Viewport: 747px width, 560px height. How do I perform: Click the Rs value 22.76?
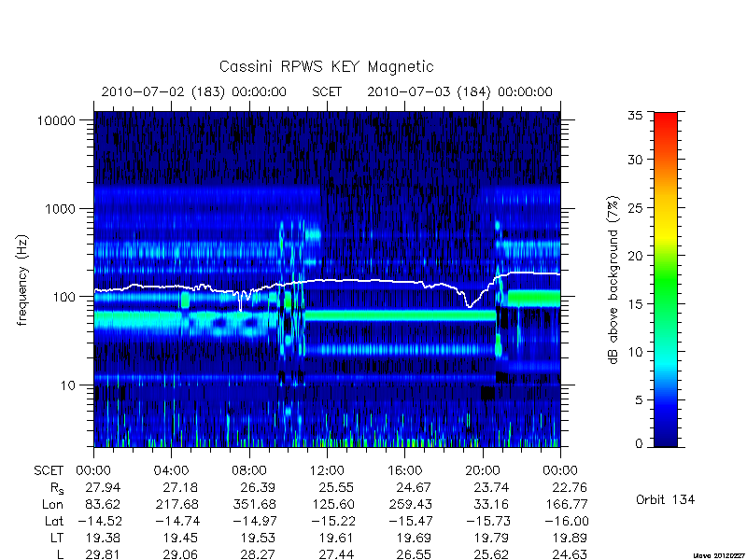(570, 487)
